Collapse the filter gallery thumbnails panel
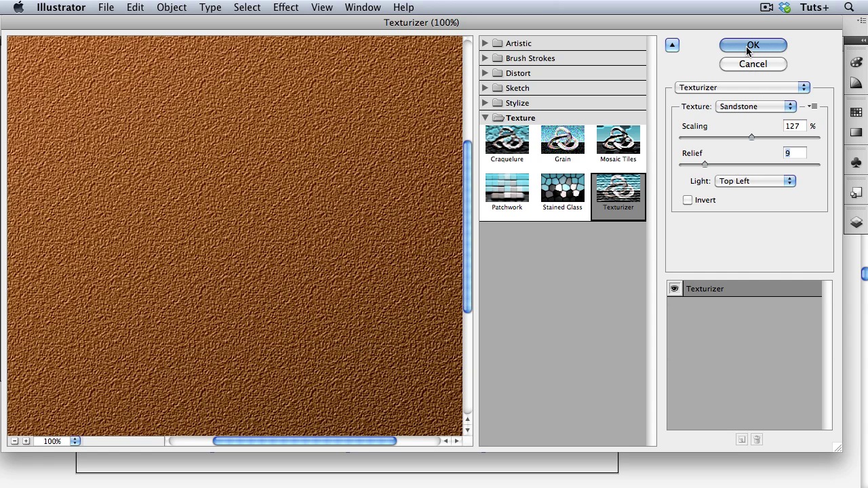 672,45
